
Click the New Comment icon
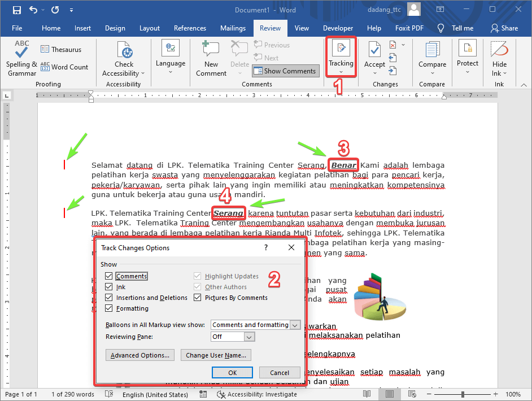click(211, 51)
